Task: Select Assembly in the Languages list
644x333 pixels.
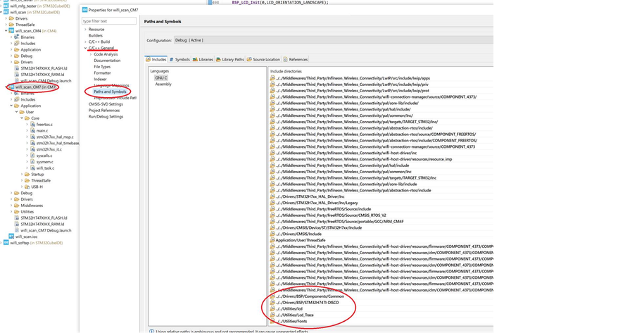Action: click(x=163, y=84)
